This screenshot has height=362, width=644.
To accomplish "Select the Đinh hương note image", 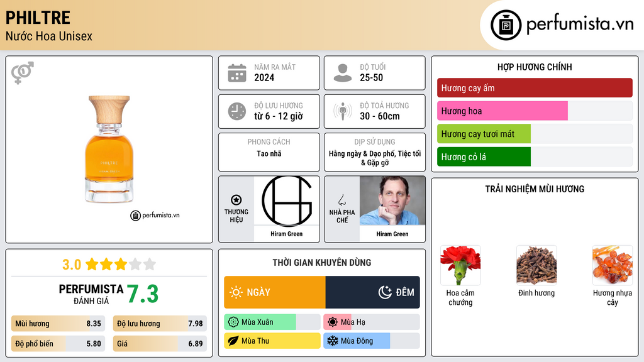I will coord(536,266).
